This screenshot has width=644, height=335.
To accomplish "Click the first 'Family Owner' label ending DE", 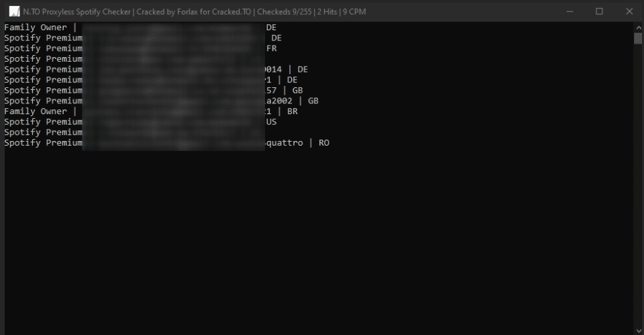I will [x=36, y=28].
